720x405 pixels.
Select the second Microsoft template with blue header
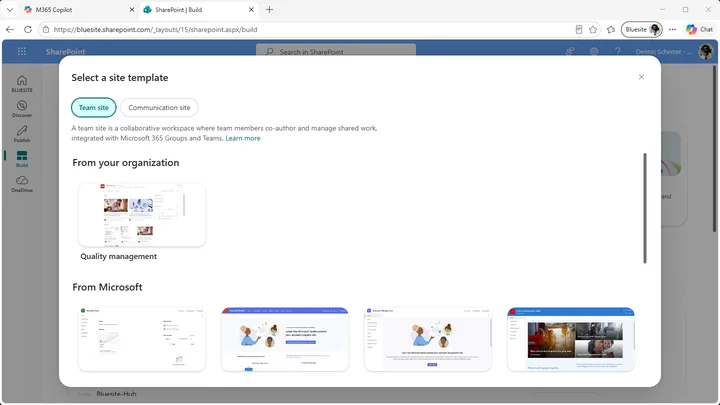coord(285,339)
